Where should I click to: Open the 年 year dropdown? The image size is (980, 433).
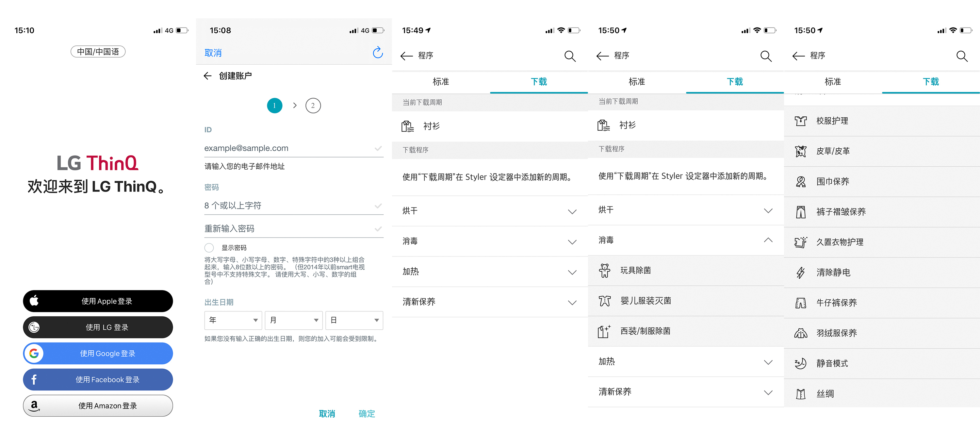(x=233, y=320)
